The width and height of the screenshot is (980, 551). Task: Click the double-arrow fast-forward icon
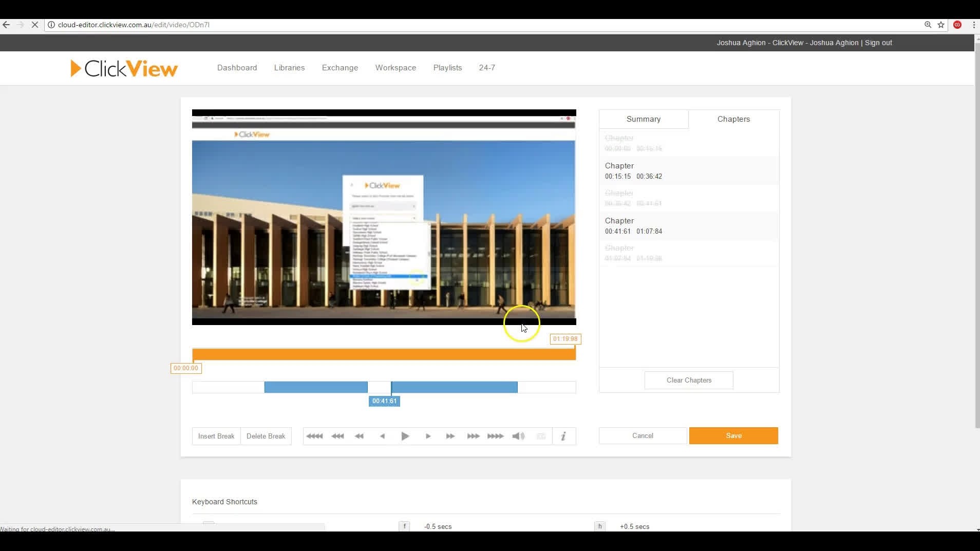pos(450,436)
